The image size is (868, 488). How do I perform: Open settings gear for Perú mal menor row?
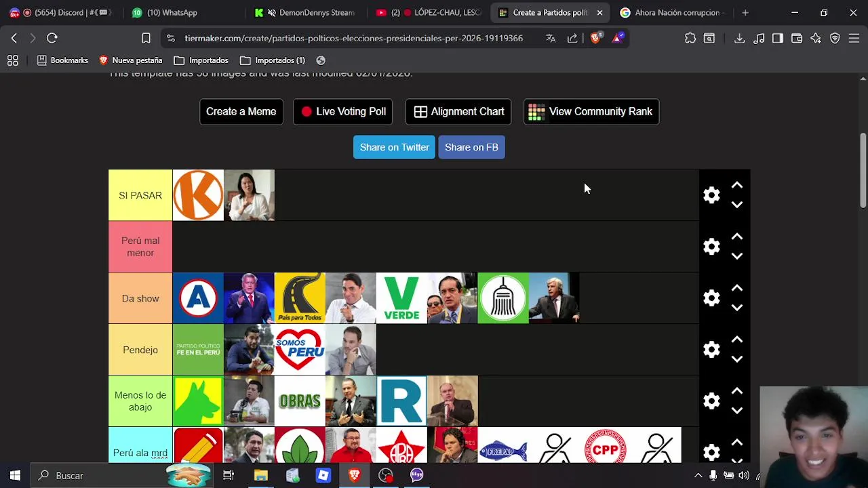tap(711, 247)
